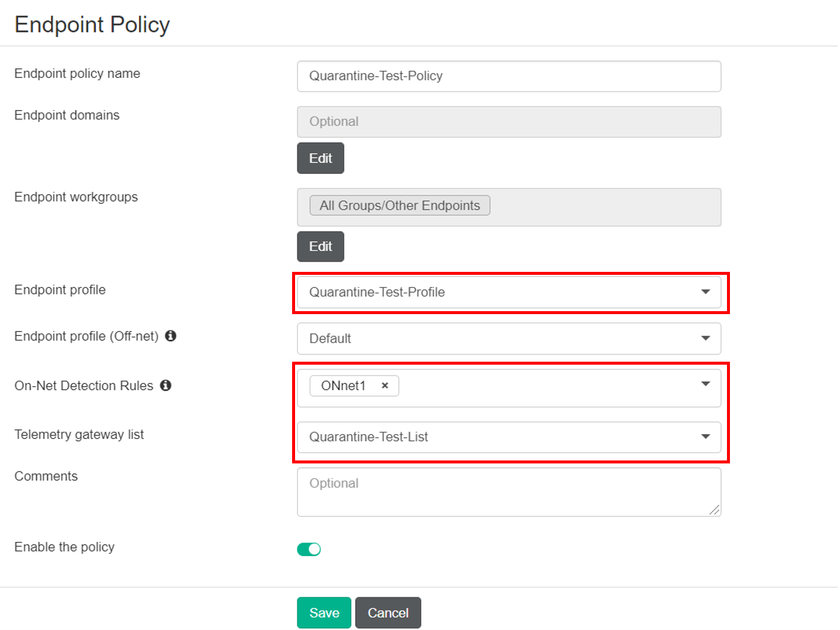
Task: Click the ONnet1 tag label
Action: (x=343, y=385)
